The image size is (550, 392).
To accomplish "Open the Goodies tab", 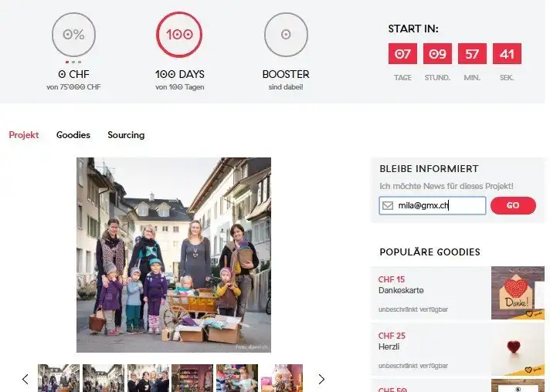I will coord(73,135).
